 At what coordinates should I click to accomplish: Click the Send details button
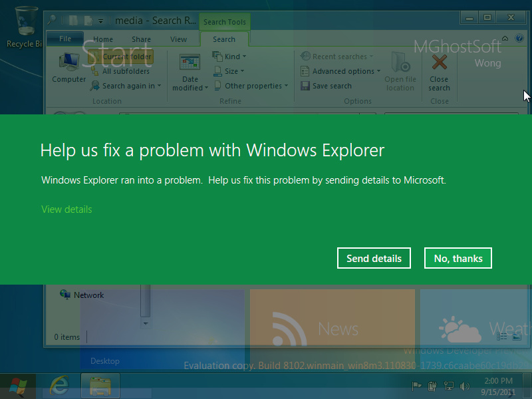374,258
